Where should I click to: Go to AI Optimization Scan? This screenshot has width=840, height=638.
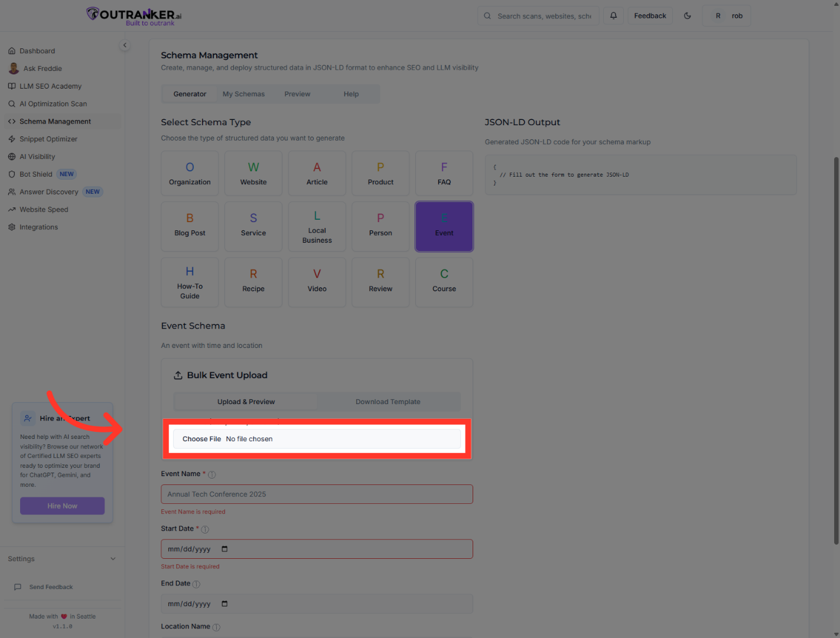coord(53,104)
